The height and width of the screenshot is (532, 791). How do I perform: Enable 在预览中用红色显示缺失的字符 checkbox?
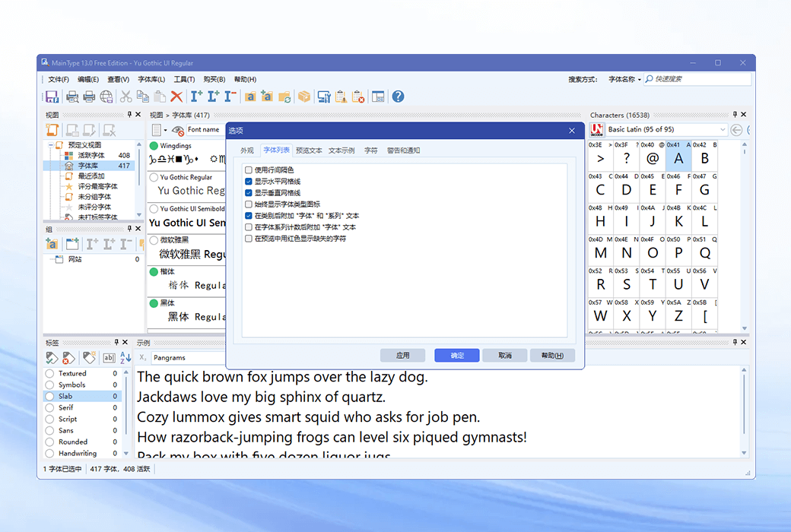click(x=248, y=239)
